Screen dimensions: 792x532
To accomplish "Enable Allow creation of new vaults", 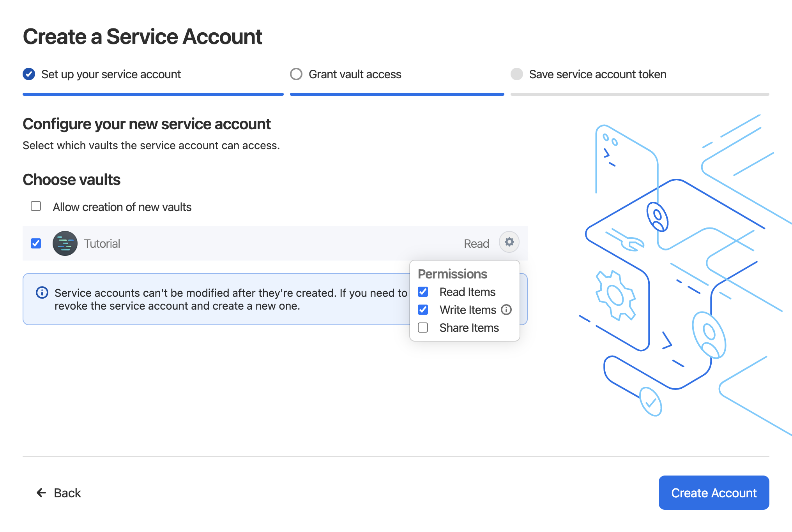I will tap(36, 206).
